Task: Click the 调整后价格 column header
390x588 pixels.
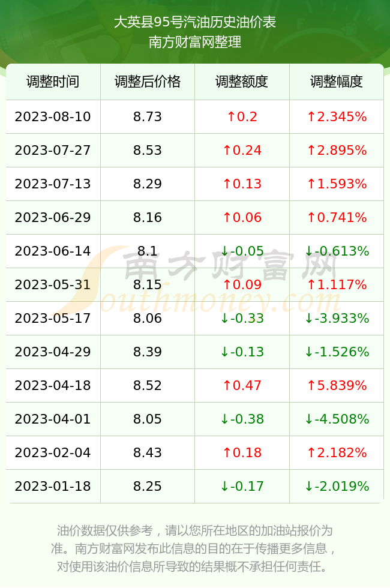Action: (148, 82)
